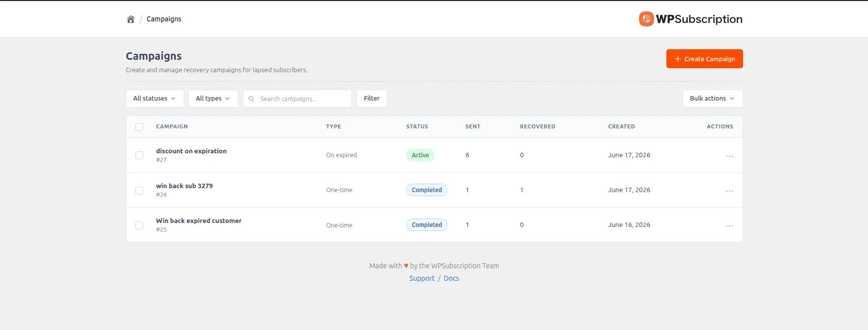Apply filters with the Filter button
Viewport: 868px width, 330px height.
[371, 99]
